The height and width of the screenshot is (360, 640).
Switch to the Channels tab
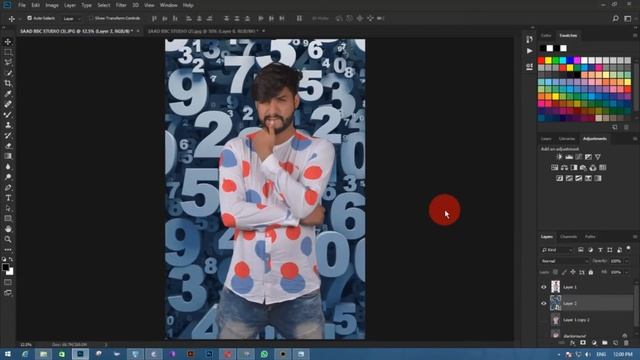point(569,237)
